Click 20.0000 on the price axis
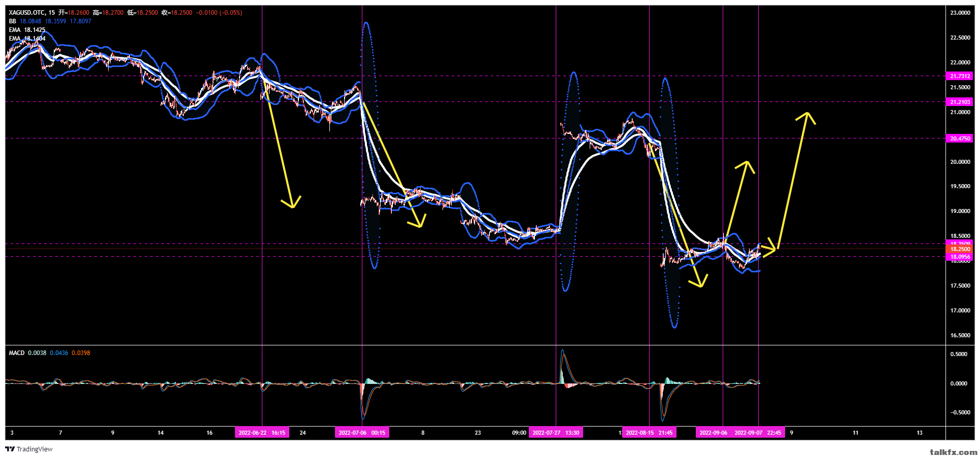The width and height of the screenshot is (980, 458). [x=960, y=162]
